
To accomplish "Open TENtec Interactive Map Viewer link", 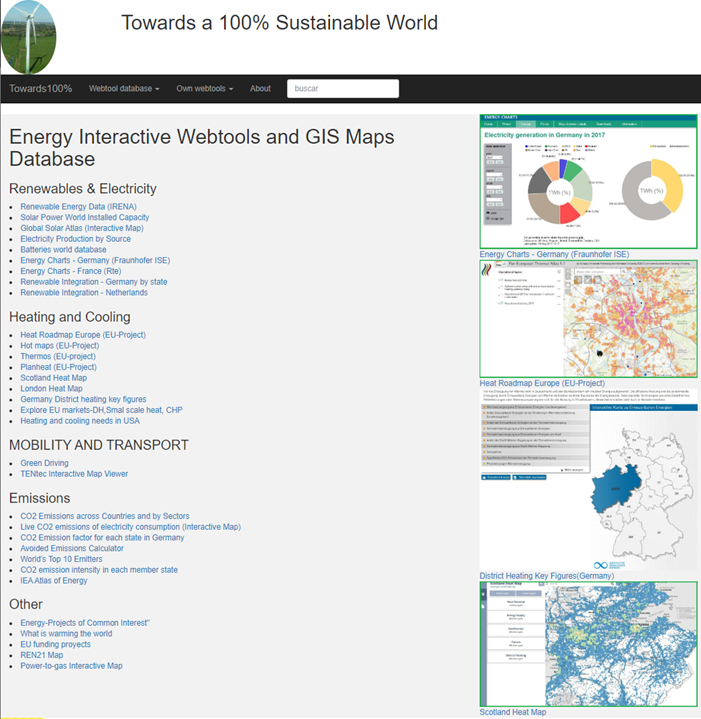I will (74, 474).
